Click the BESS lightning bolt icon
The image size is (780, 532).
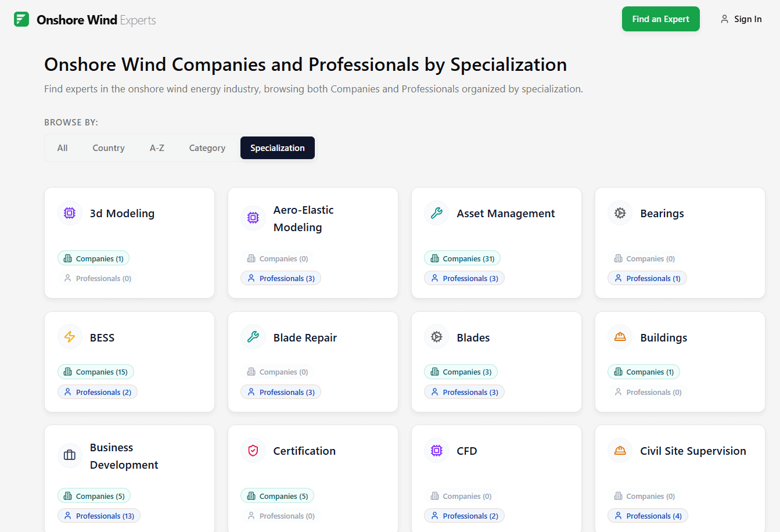[x=70, y=337]
